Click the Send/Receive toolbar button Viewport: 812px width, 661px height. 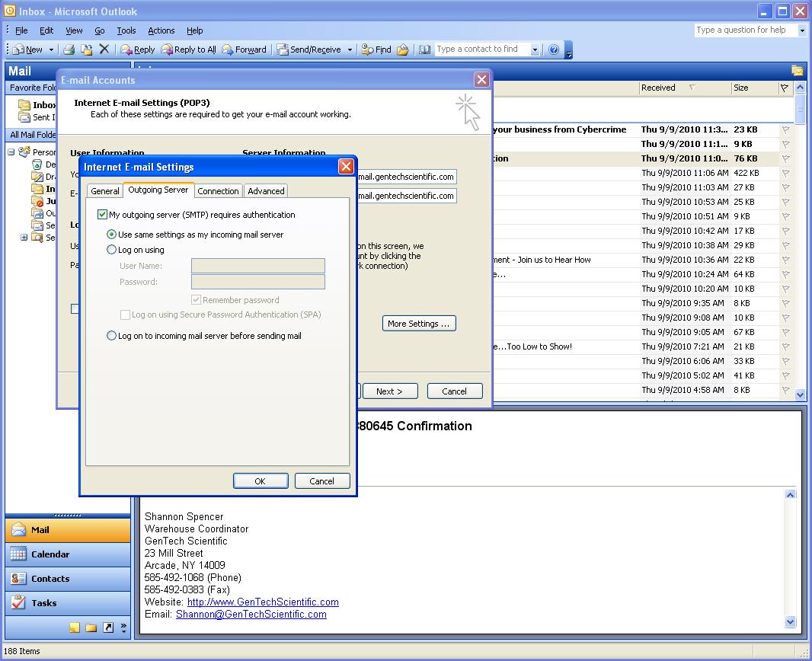308,49
